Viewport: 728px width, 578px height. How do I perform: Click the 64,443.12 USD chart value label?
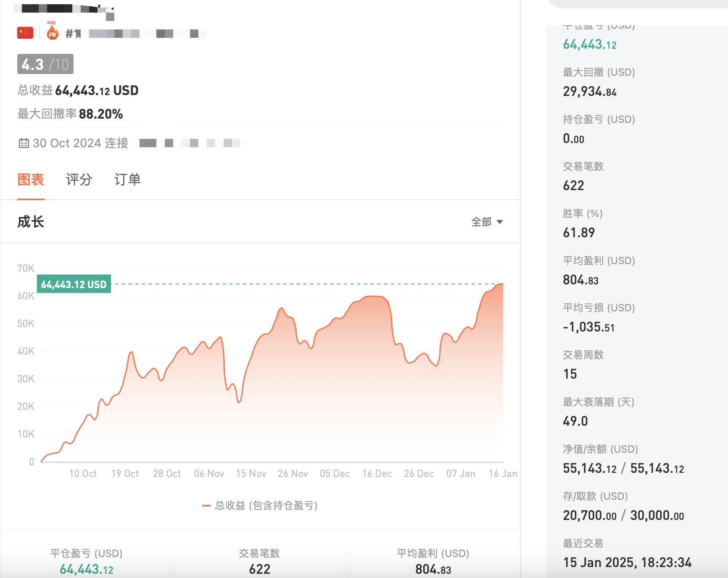click(74, 284)
